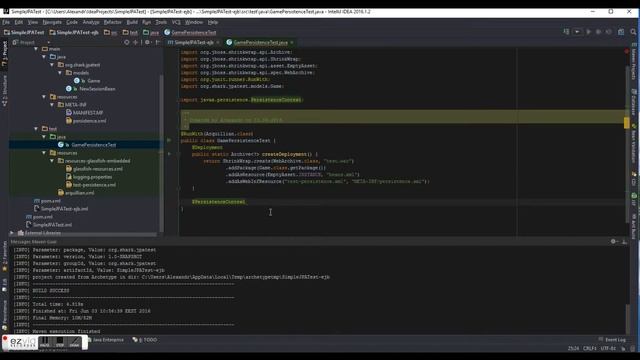The height and width of the screenshot is (360, 640).
Task: Open the File menu
Action: pos(6,22)
